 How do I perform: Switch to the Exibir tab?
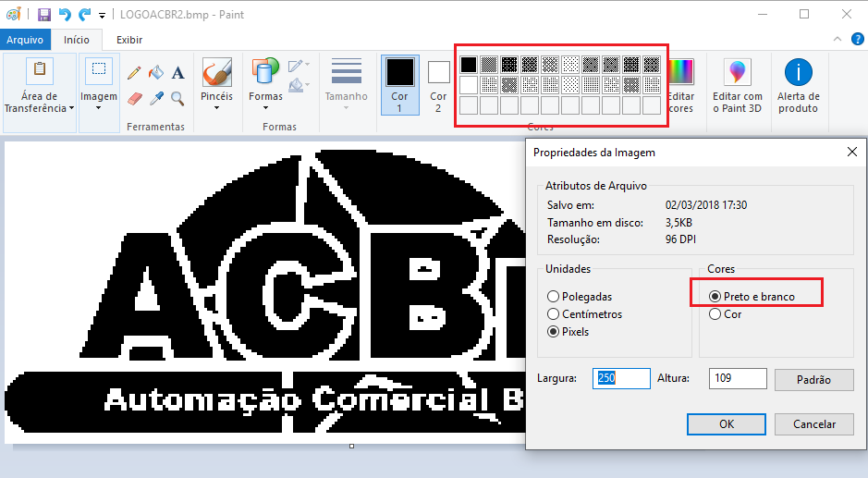coord(129,40)
